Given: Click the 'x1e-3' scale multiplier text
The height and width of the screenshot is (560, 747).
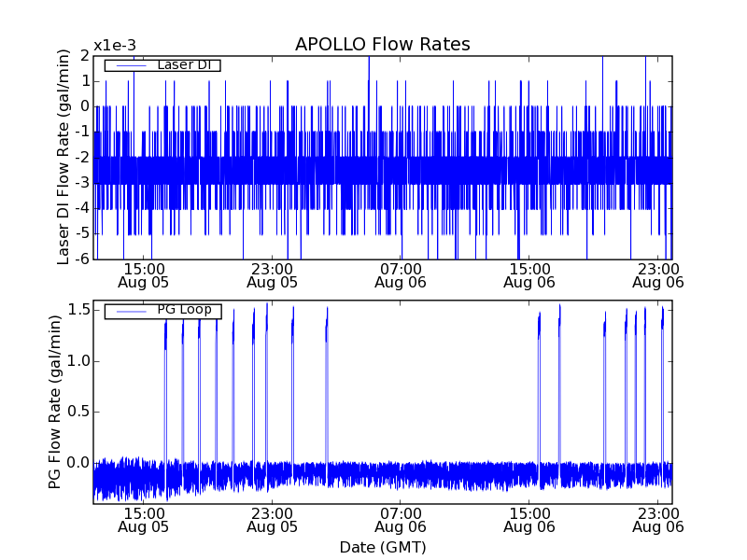Looking at the screenshot, I should pyautogui.click(x=114, y=46).
